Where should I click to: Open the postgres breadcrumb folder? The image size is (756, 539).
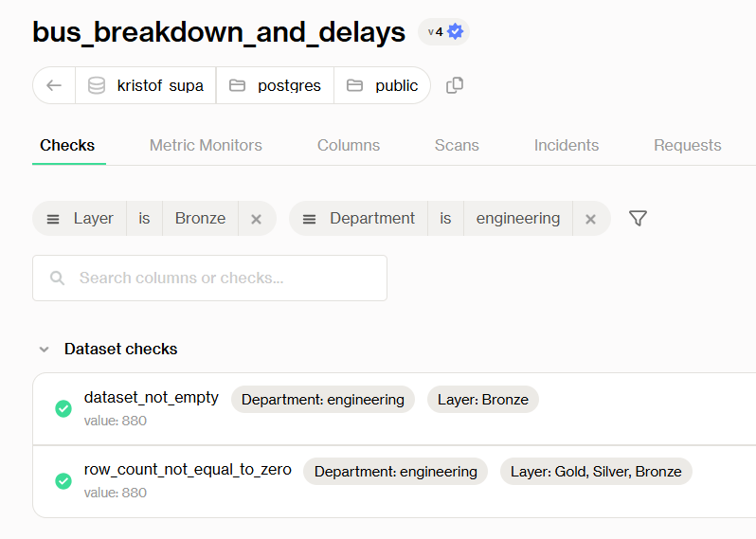click(x=276, y=85)
